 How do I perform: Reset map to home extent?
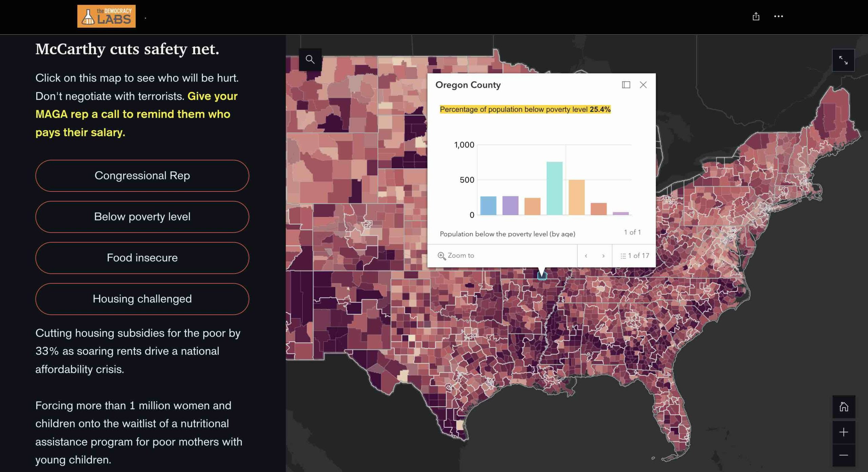click(844, 407)
